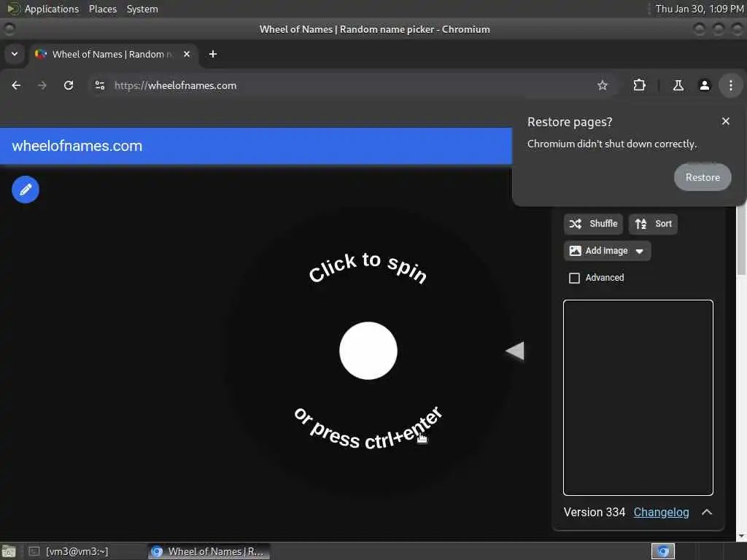Open a new browser tab
This screenshot has height=560, width=747.
coord(213,54)
